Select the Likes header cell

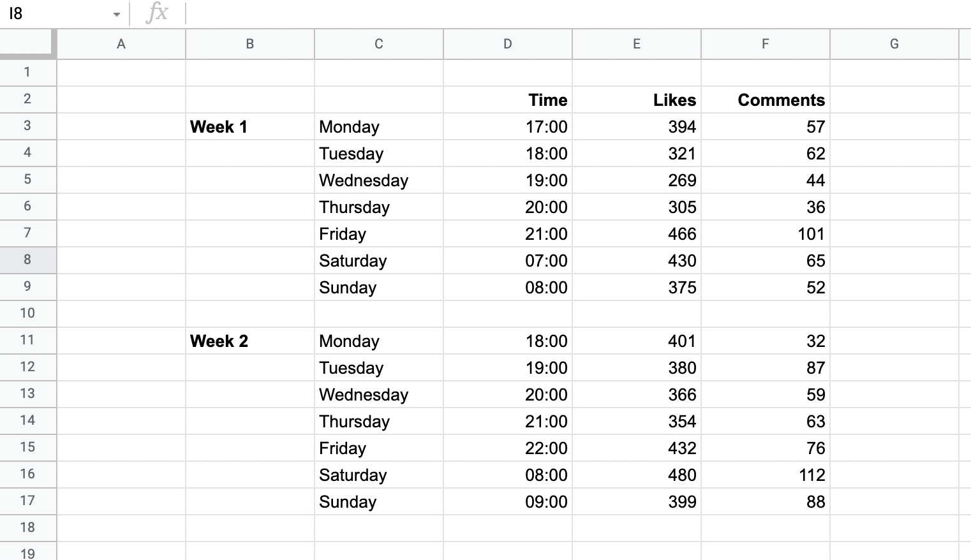(x=637, y=100)
